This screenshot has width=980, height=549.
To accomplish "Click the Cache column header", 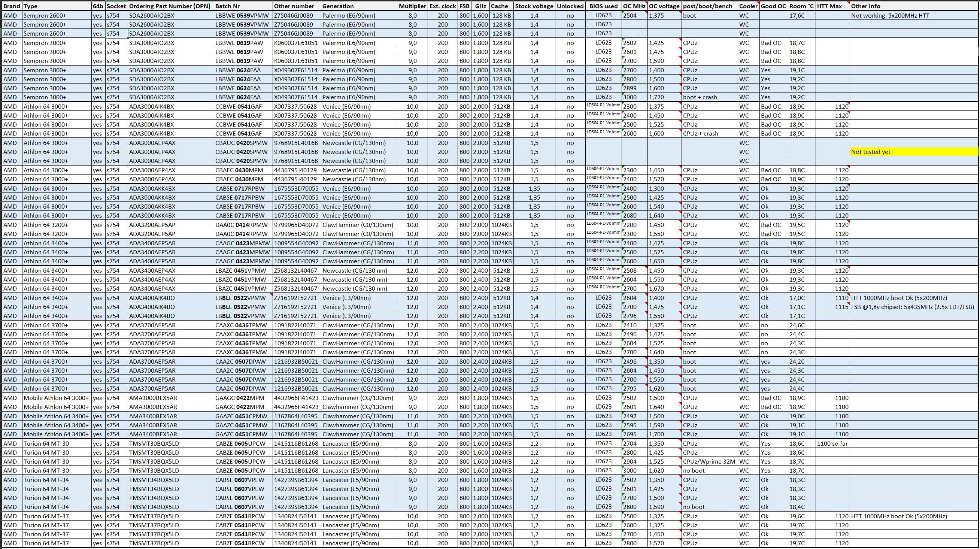I will (x=501, y=6).
